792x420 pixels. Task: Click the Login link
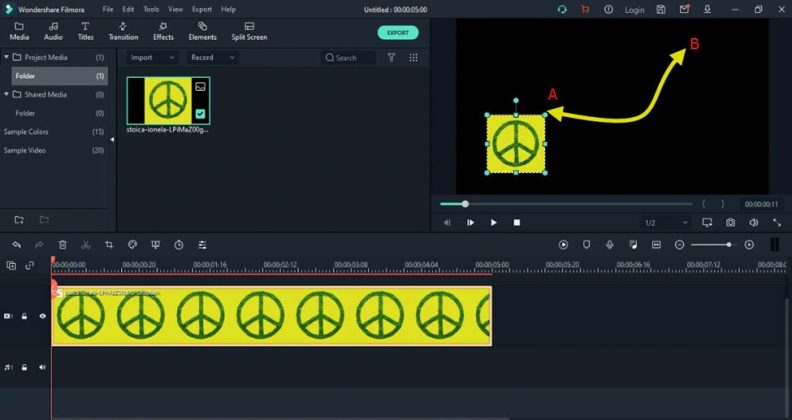click(634, 10)
